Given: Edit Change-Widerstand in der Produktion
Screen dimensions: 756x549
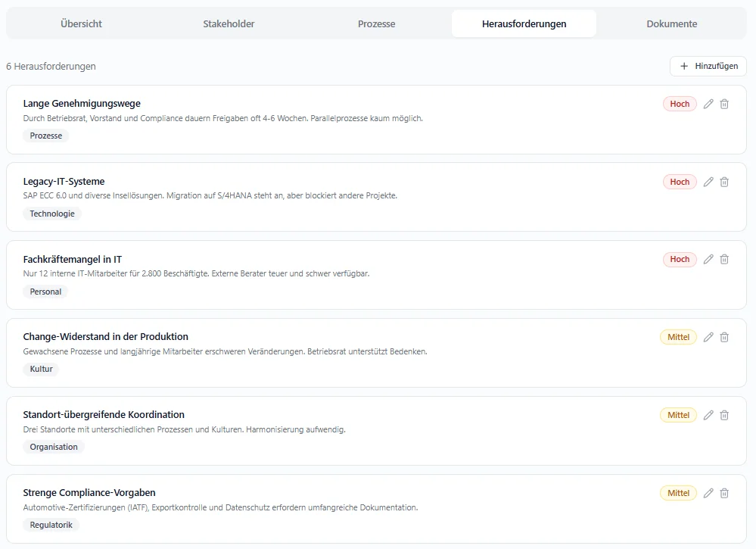Looking at the screenshot, I should pyautogui.click(x=708, y=337).
